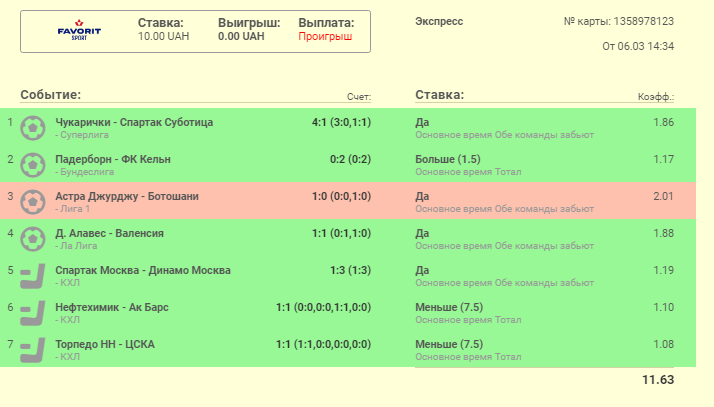Select event Чукарички - Спартак Суботица

coord(134,122)
